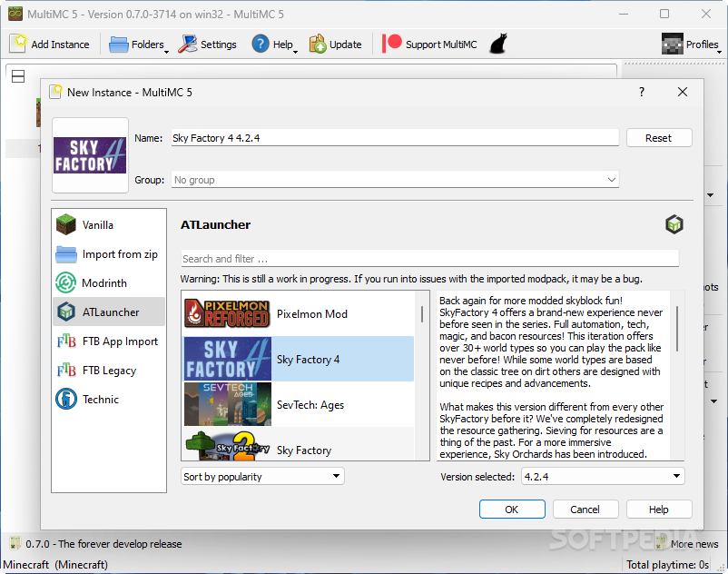Select the Import from zip page
Viewport: 728px width, 574px height.
point(109,254)
